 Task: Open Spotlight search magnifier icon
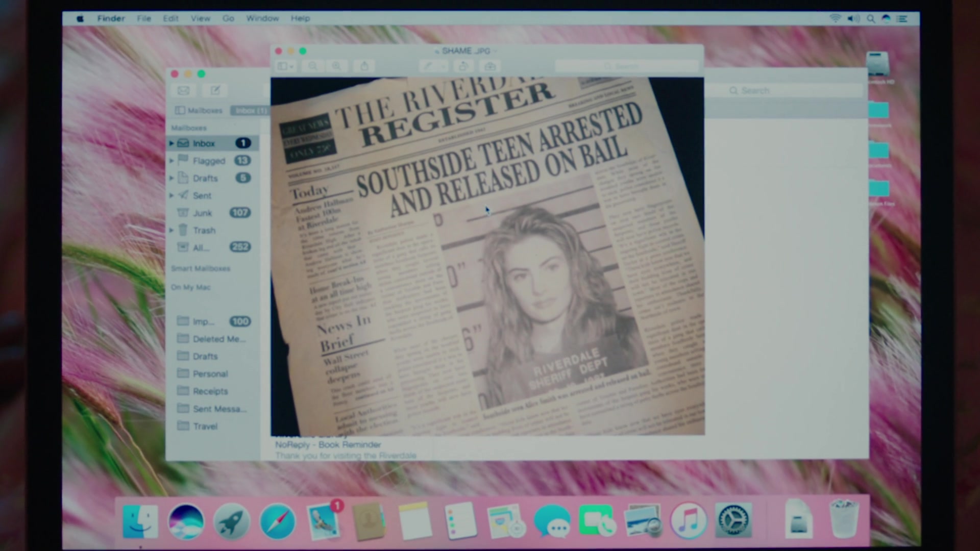pyautogui.click(x=871, y=18)
